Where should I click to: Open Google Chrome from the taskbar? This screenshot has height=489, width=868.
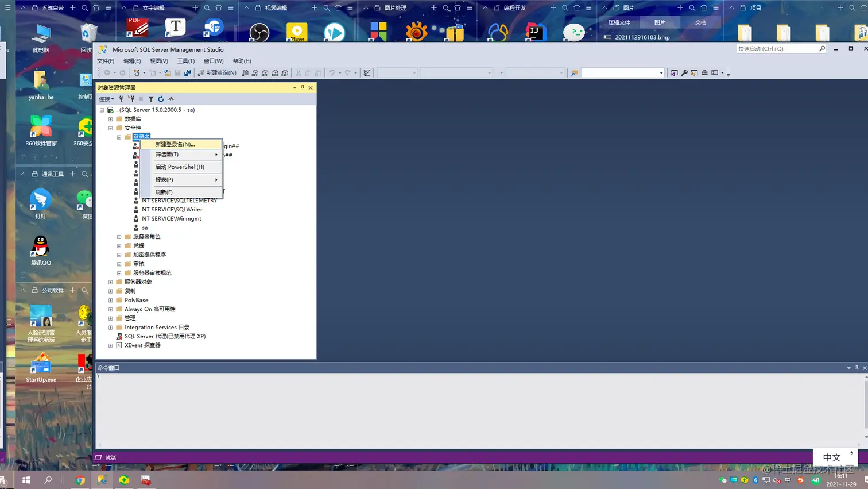coord(80,480)
